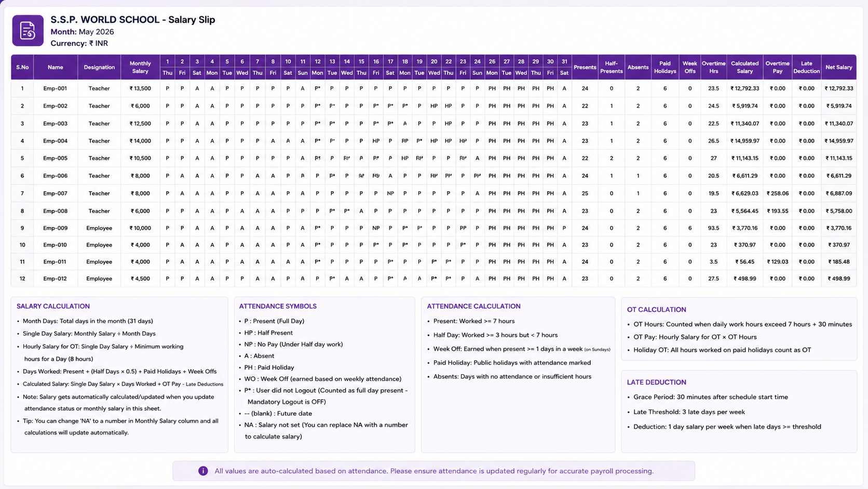Click the 'Currency: ₹ INR' label

[x=79, y=43]
